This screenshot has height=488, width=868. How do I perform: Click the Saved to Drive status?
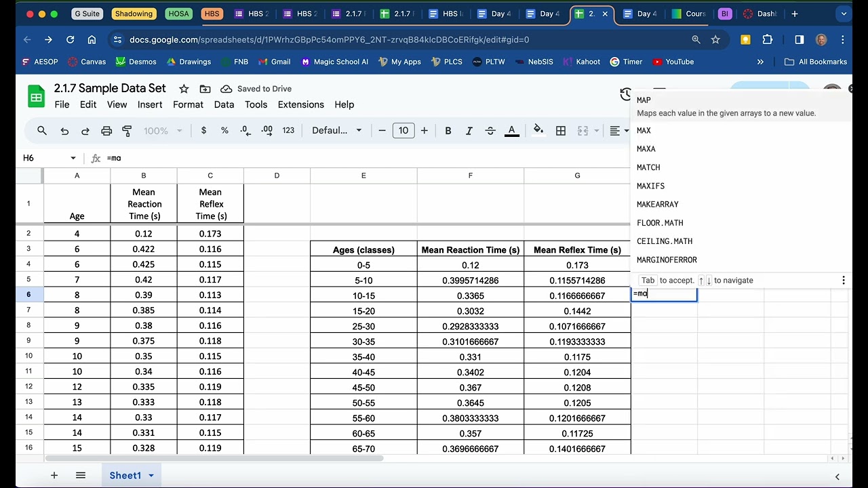256,89
